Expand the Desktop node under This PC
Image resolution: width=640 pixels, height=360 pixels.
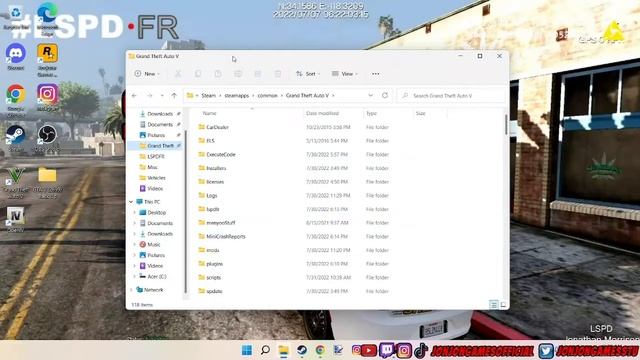(x=134, y=213)
